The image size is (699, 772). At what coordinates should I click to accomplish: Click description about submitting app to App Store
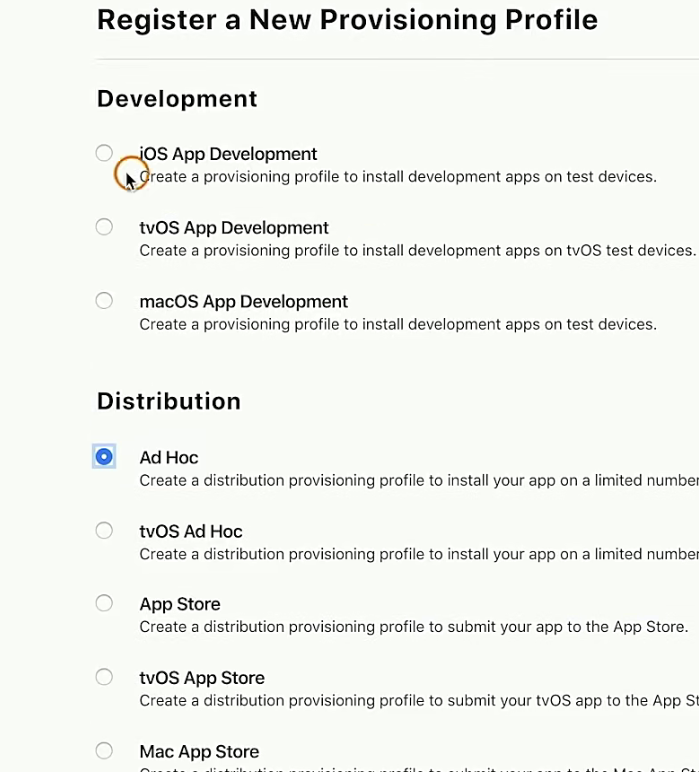tap(413, 627)
